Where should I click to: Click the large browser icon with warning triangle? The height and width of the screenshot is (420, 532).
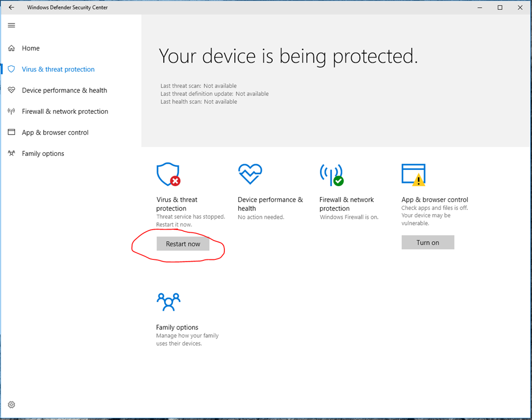point(414,175)
